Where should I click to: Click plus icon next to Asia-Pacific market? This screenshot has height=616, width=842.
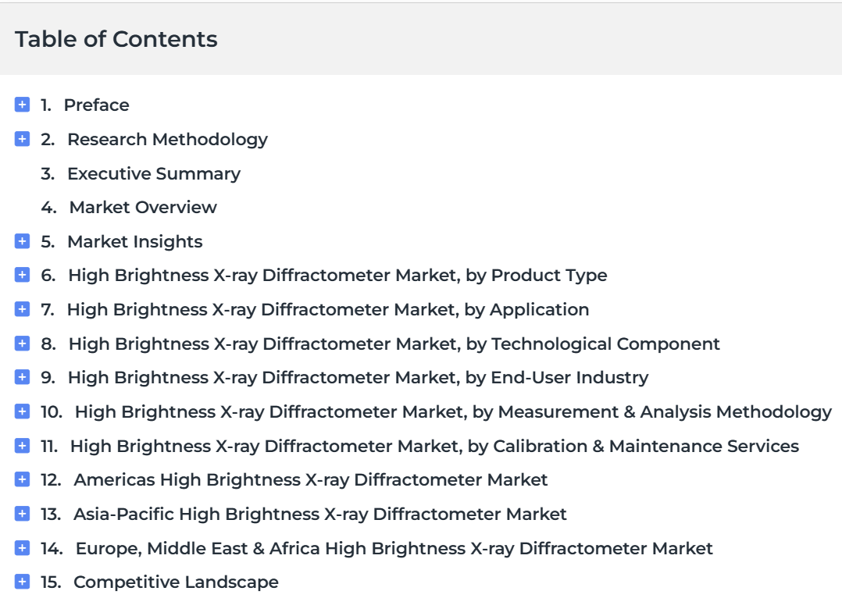coord(22,514)
